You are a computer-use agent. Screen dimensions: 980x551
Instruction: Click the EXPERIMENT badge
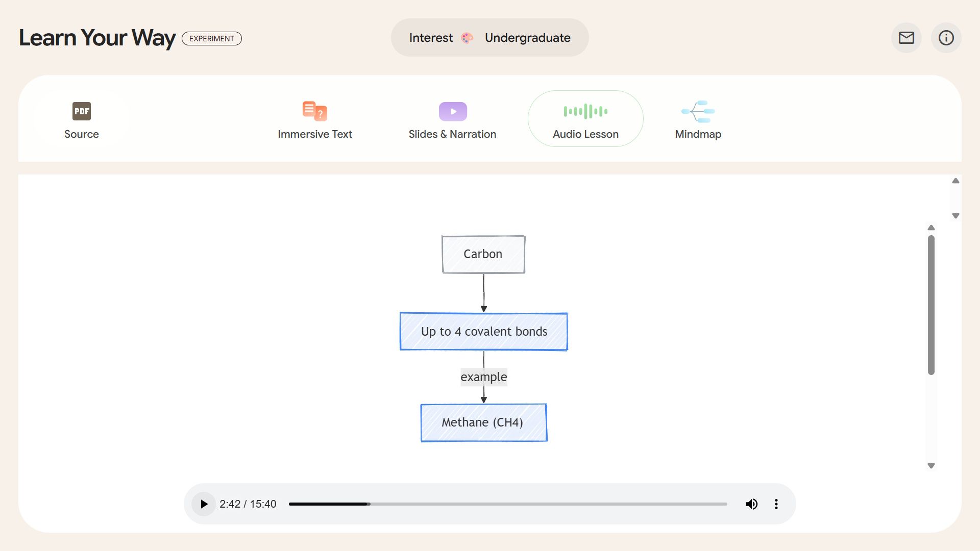coord(212,39)
